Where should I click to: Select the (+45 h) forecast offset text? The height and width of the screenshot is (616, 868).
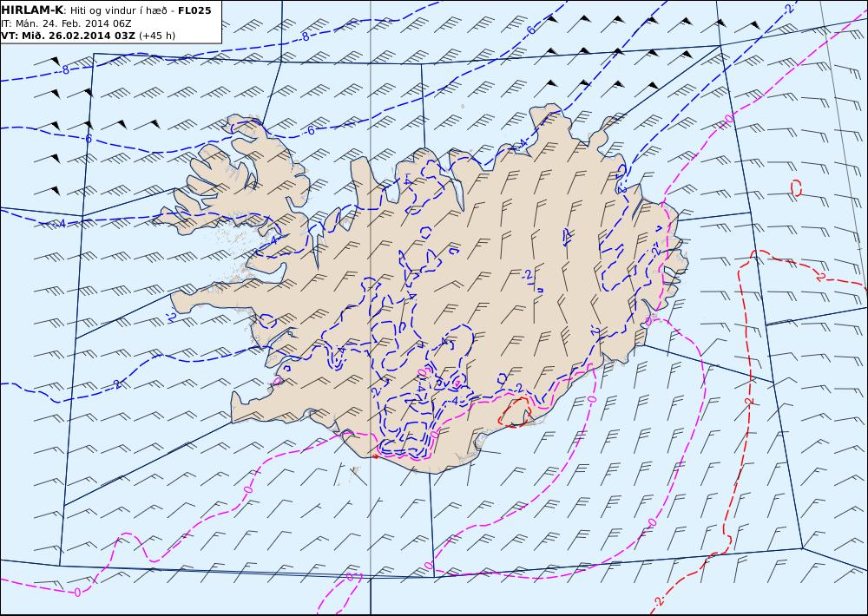tap(156, 36)
